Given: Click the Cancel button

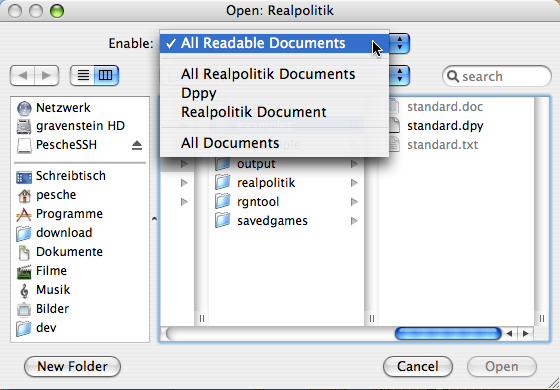Looking at the screenshot, I should tap(418, 366).
